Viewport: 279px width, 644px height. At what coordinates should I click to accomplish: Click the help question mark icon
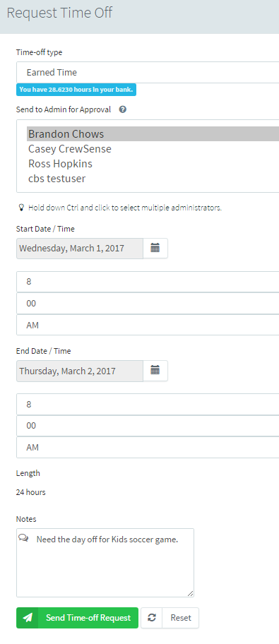[122, 109]
